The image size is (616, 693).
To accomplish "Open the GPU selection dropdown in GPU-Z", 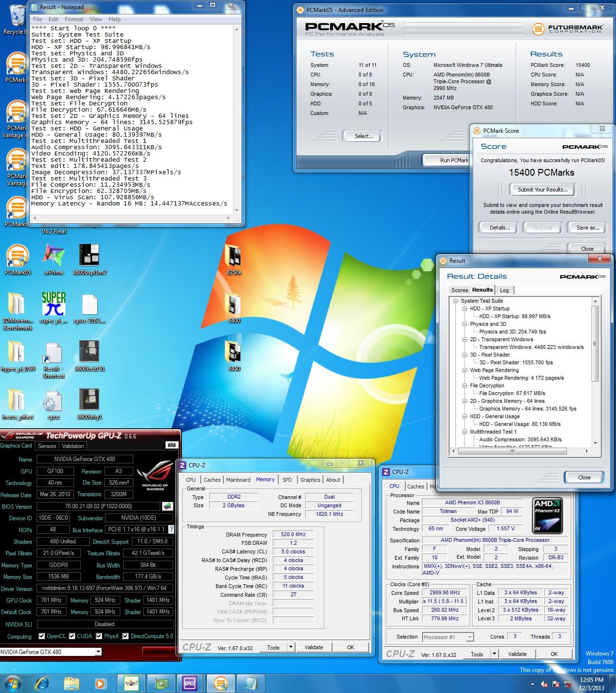I will [x=98, y=652].
